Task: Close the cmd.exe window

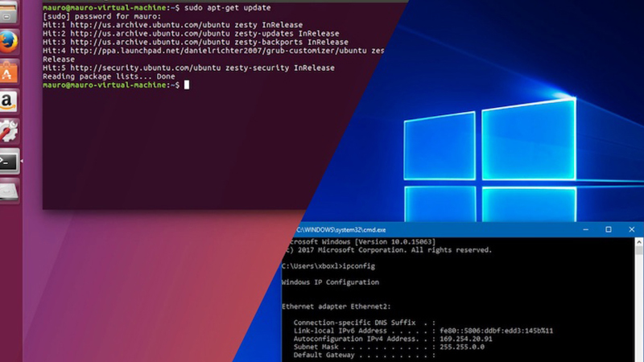Action: [x=632, y=229]
